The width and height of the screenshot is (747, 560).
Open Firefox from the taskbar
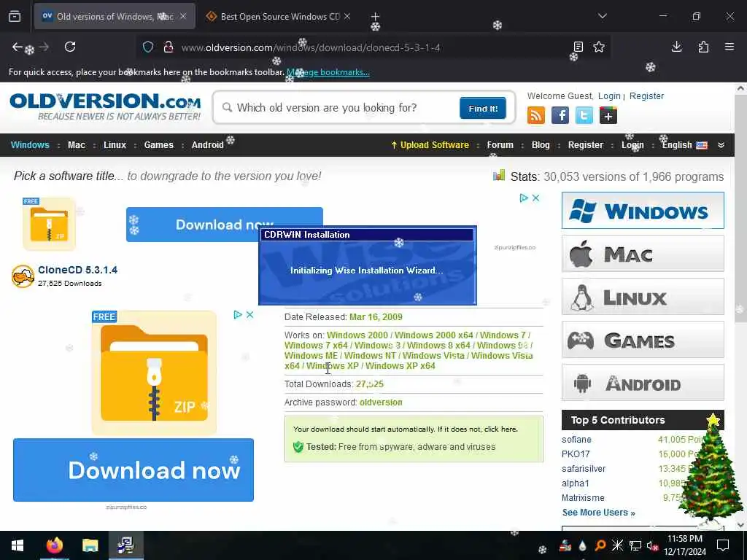click(54, 545)
